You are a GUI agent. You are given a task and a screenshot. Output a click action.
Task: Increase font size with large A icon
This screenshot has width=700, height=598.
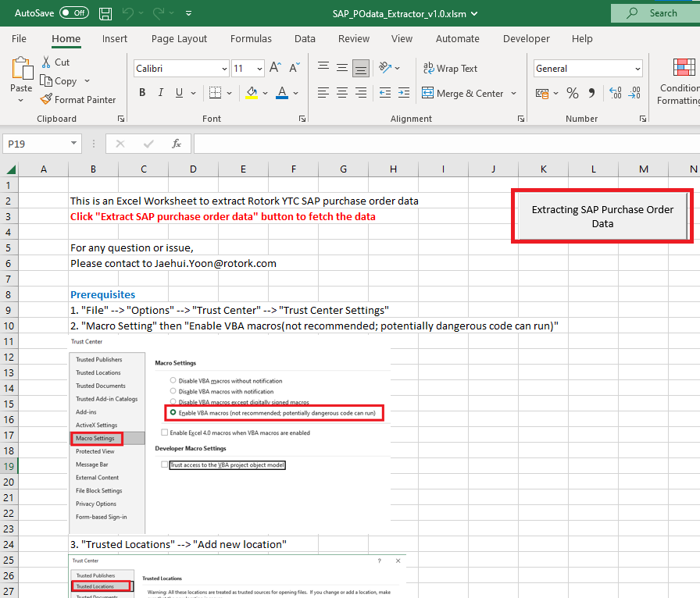tap(275, 68)
